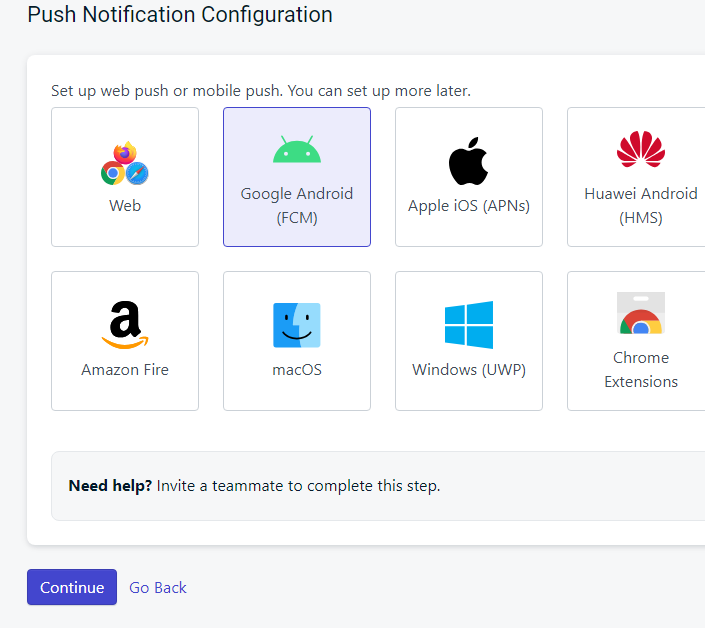Image resolution: width=705 pixels, height=628 pixels.
Task: Click the Amazon logo icon
Action: tap(125, 325)
